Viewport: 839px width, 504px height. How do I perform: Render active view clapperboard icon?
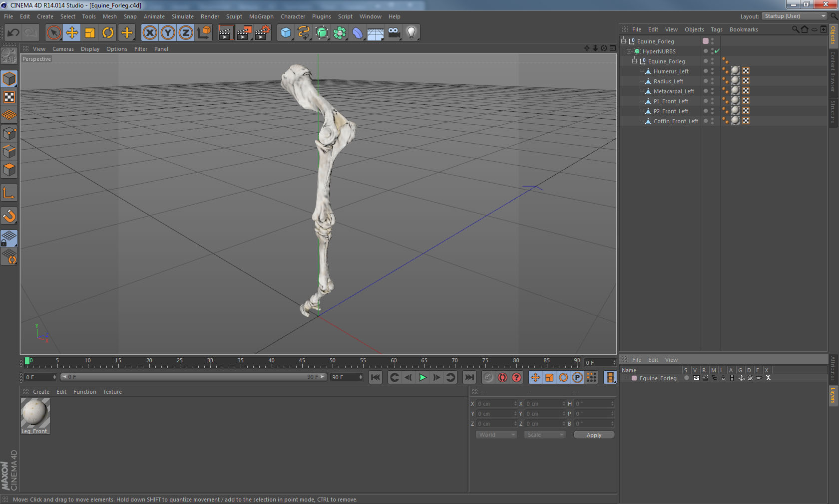click(226, 33)
